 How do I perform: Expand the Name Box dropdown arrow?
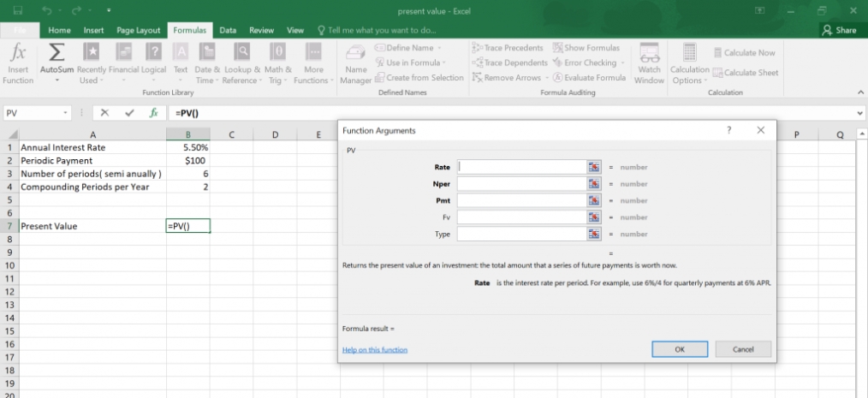pos(65,113)
